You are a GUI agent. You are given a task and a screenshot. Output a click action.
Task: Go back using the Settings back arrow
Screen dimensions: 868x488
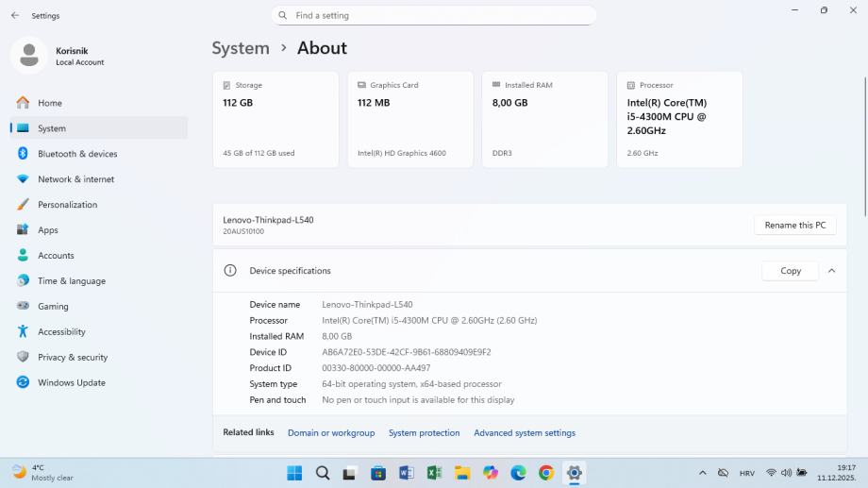coord(15,15)
